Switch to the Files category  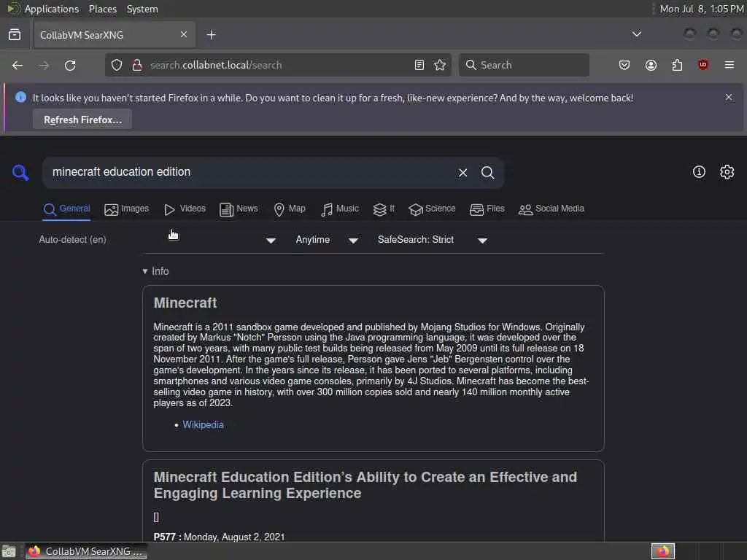pyautogui.click(x=487, y=209)
